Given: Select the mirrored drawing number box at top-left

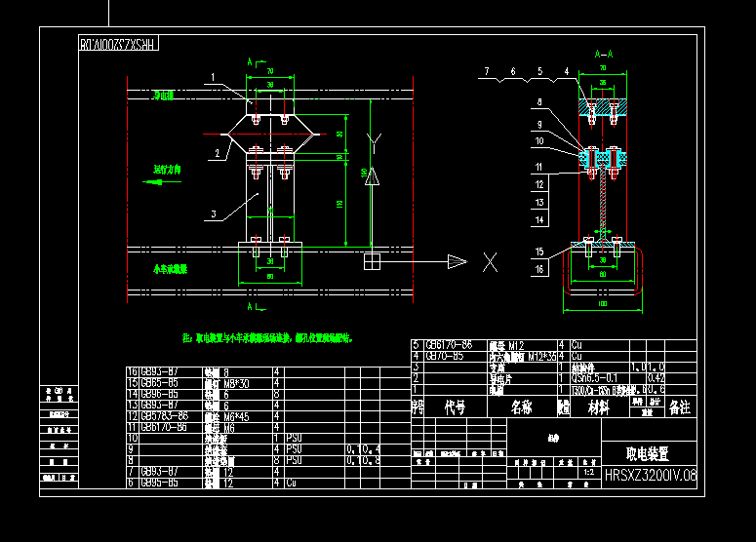Looking at the screenshot, I should click(x=119, y=44).
